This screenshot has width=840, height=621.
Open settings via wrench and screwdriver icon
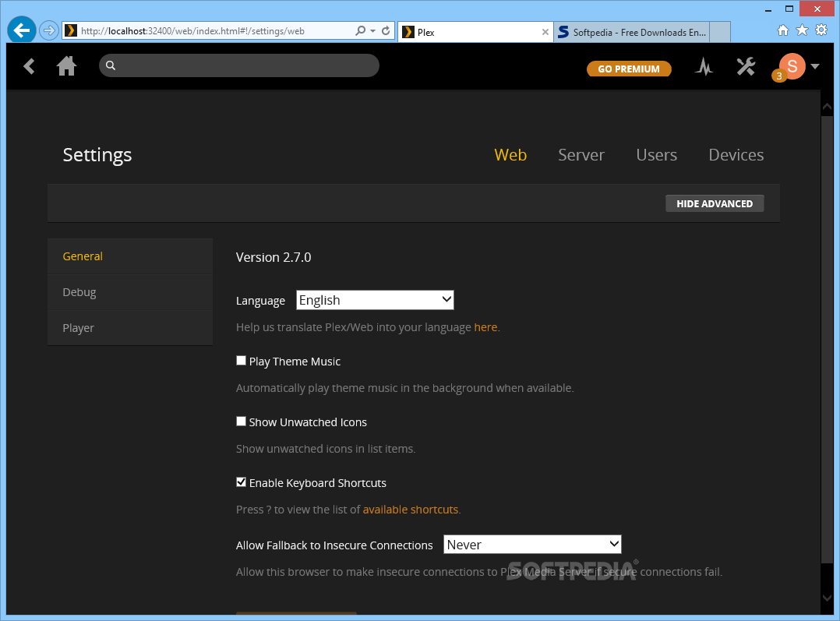pos(745,66)
